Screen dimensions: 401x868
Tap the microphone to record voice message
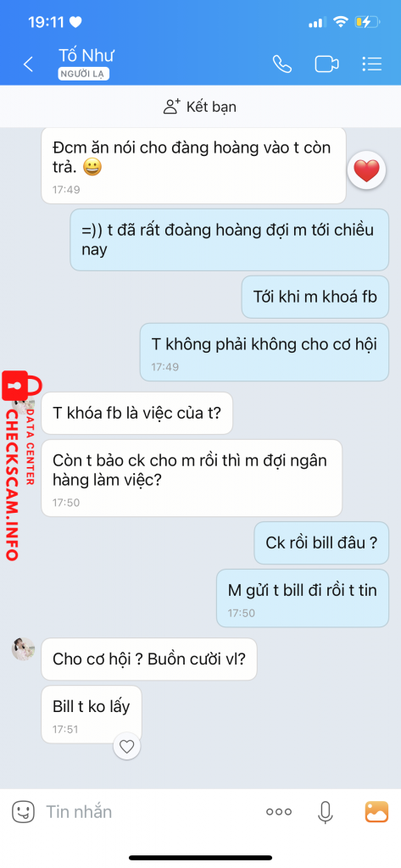pos(325,812)
